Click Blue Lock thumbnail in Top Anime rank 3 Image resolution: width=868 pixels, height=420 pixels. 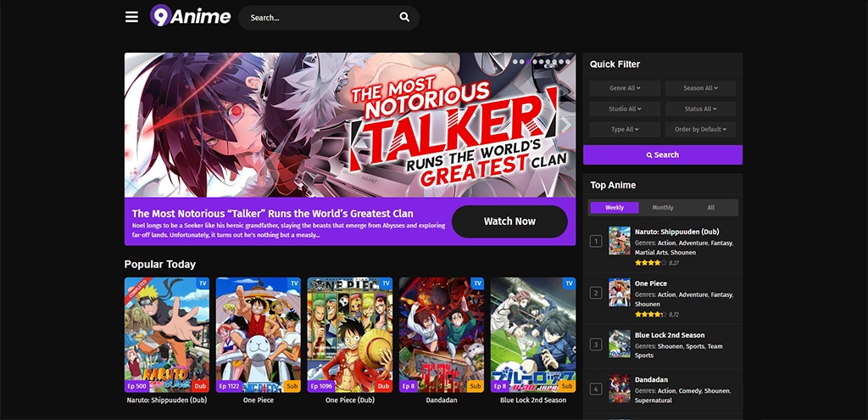pyautogui.click(x=620, y=344)
